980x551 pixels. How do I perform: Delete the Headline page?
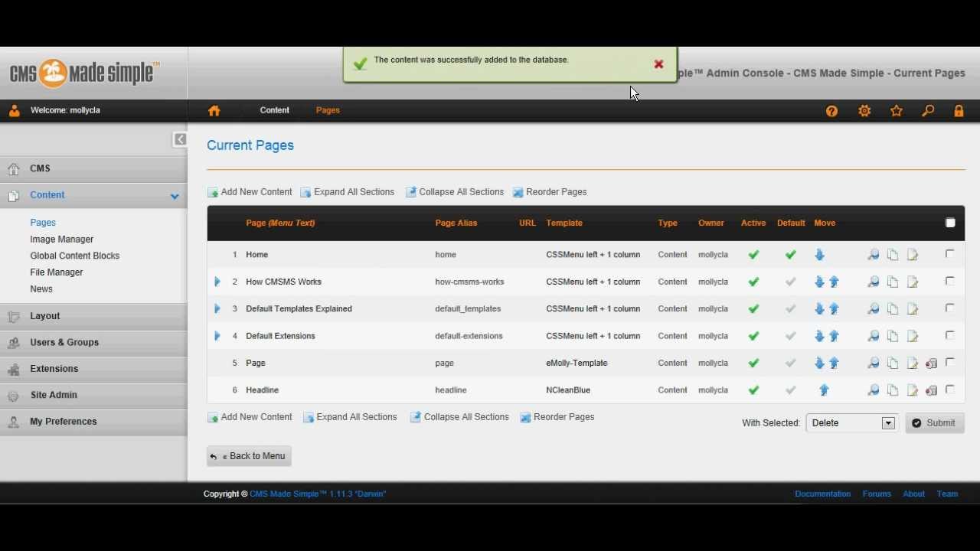click(932, 390)
